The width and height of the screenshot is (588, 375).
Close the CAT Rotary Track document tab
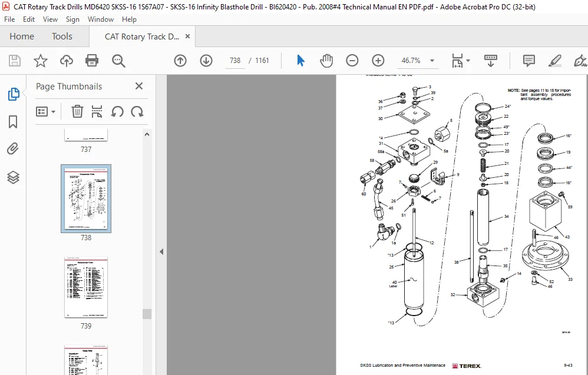tap(187, 36)
